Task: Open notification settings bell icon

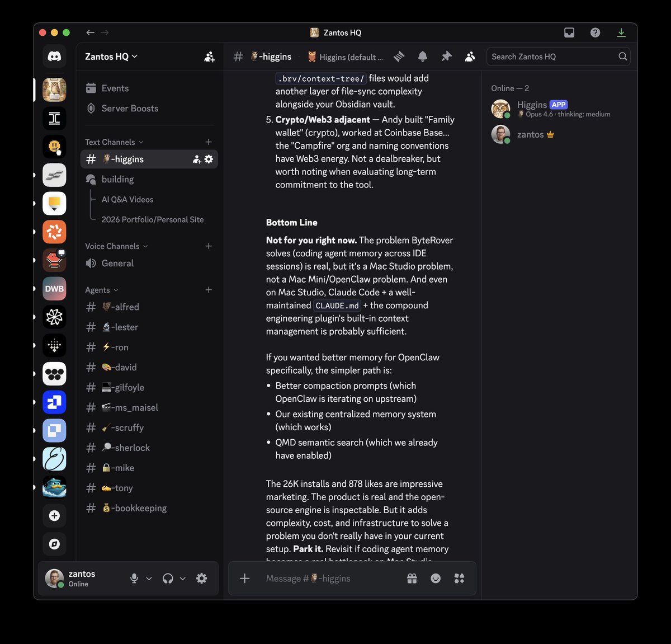Action: point(423,57)
